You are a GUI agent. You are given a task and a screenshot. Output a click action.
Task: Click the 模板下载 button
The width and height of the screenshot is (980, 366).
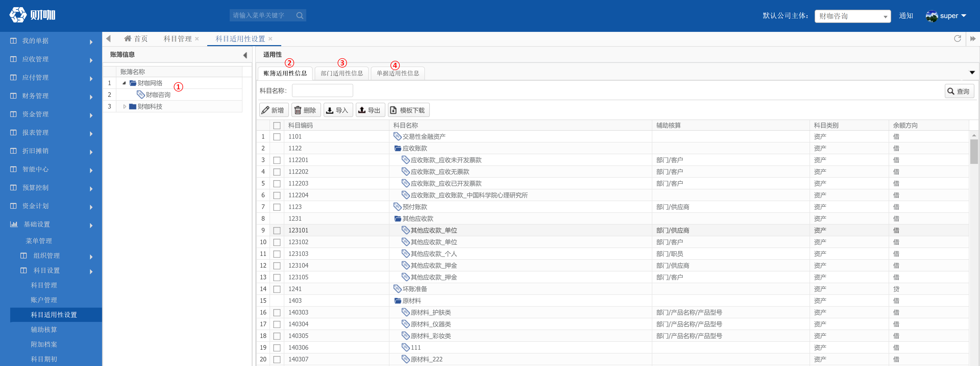409,110
